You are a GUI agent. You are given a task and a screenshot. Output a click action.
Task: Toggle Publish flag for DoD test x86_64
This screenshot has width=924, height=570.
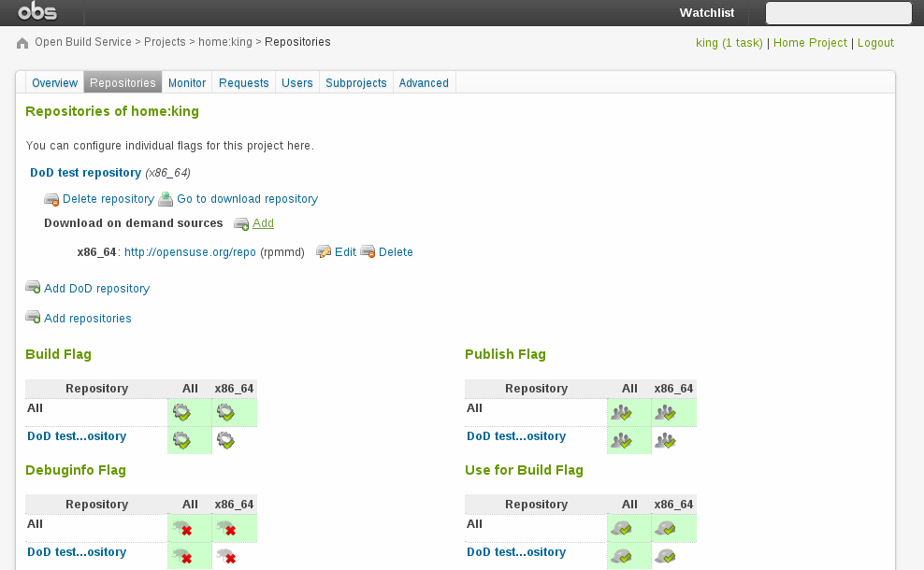coord(665,440)
